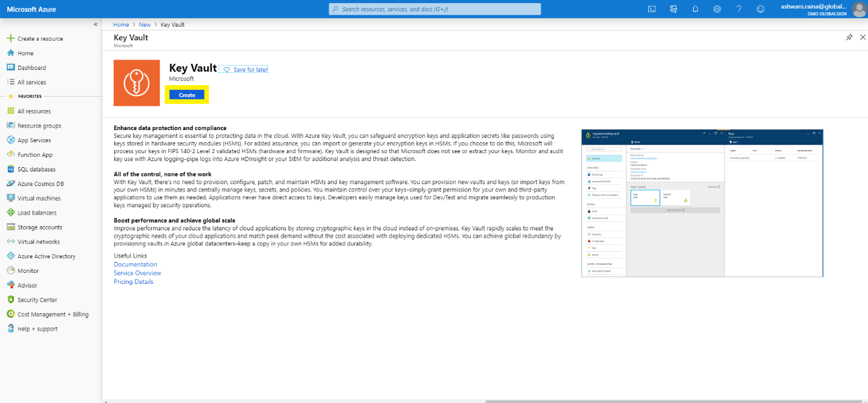Screen dimensions: 868x403
Task: Click the All resources grid icon
Action: (x=10, y=111)
